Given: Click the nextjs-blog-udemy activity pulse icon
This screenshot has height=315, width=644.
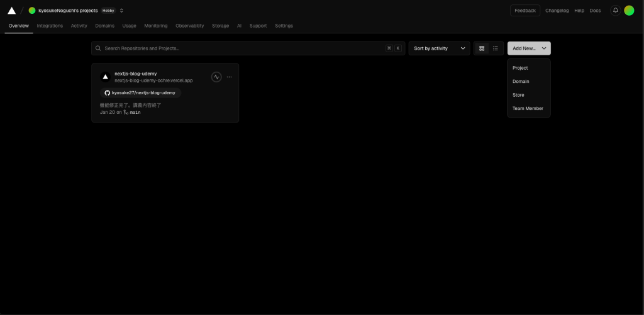Looking at the screenshot, I should 216,77.
